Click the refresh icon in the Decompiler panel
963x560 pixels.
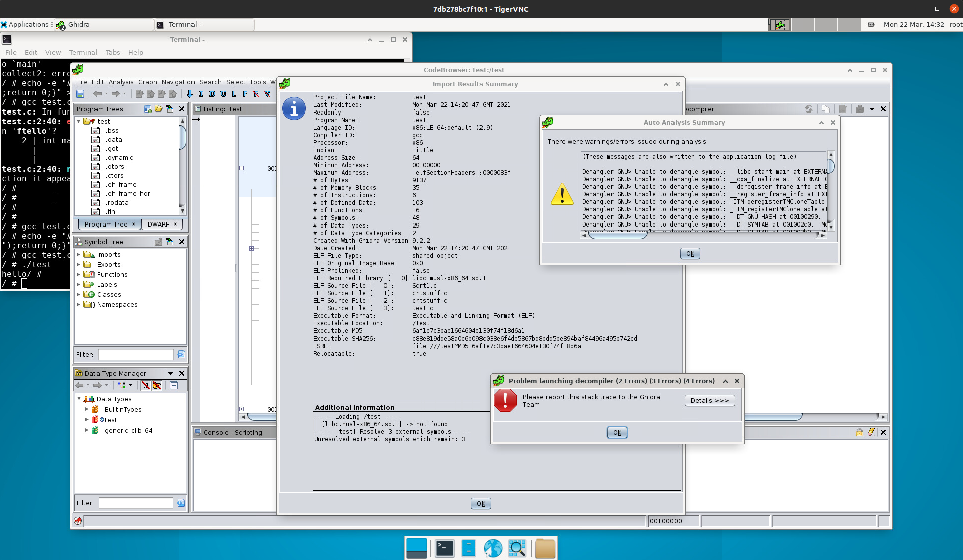(x=809, y=109)
